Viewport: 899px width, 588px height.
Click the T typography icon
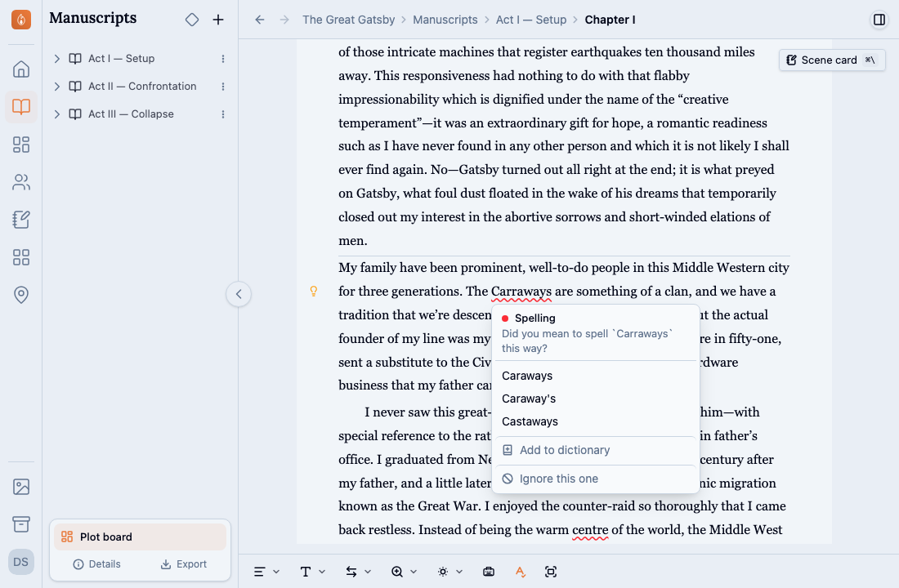click(x=306, y=572)
